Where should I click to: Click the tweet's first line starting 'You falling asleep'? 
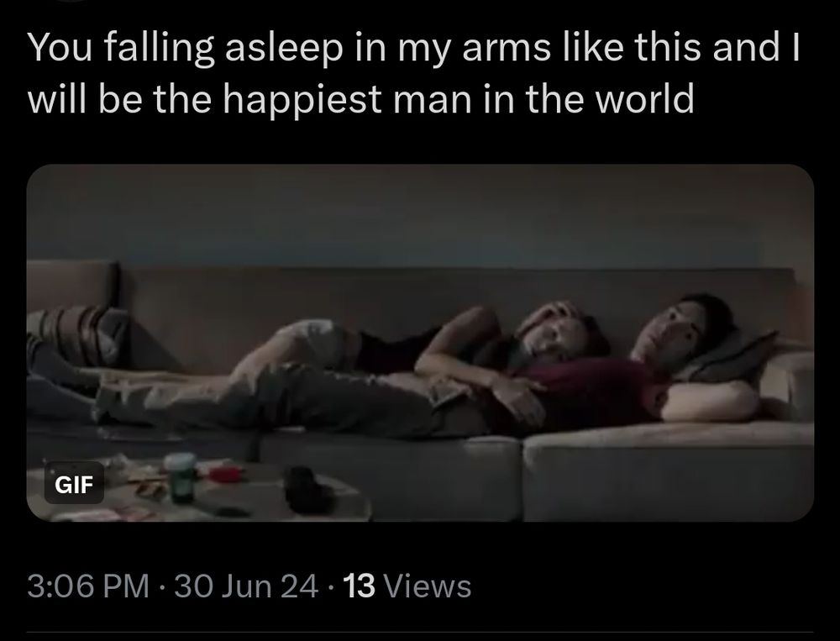click(x=413, y=48)
